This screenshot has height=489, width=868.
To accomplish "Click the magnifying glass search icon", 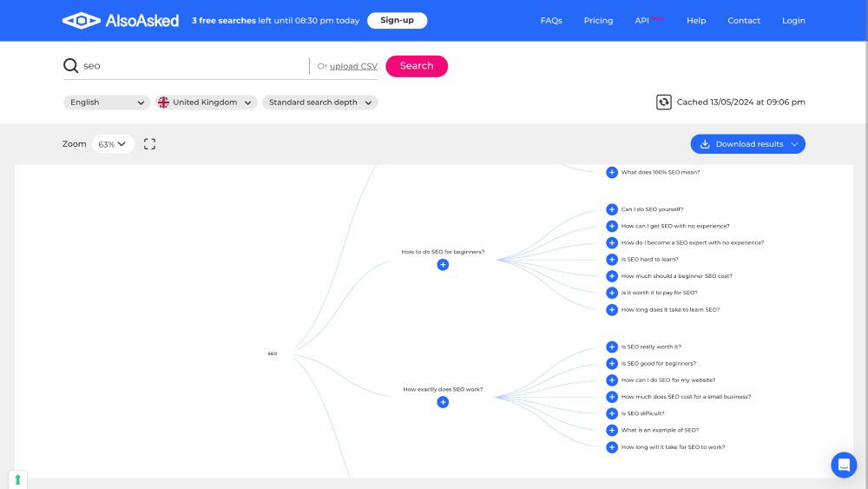I will click(x=70, y=66).
